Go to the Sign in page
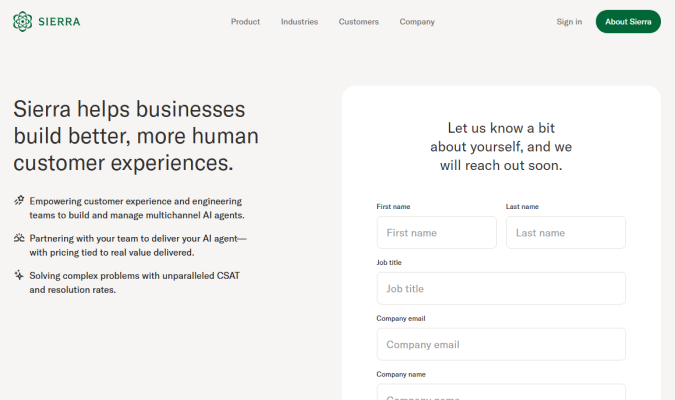The height and width of the screenshot is (400, 675). click(569, 22)
